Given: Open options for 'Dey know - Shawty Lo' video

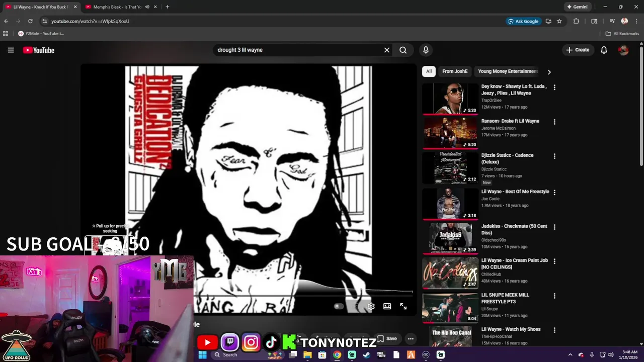Looking at the screenshot, I should pos(554,87).
